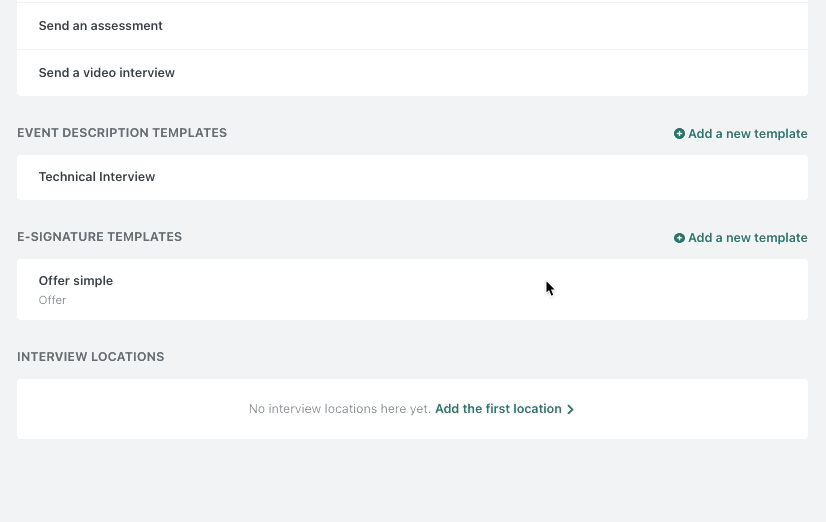
Task: Click the Event Description Templates heading
Action: 122,133
